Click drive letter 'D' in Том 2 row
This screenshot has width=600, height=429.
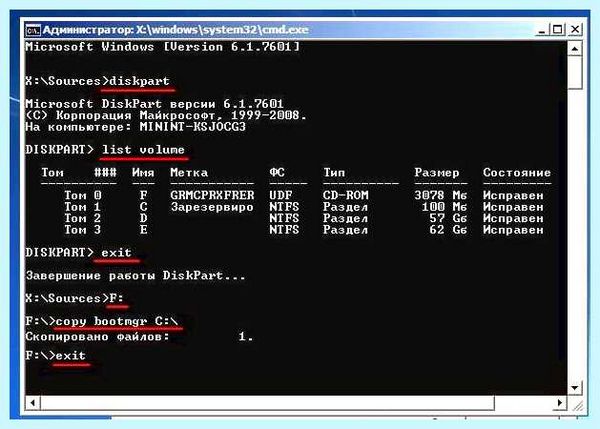pos(143,219)
